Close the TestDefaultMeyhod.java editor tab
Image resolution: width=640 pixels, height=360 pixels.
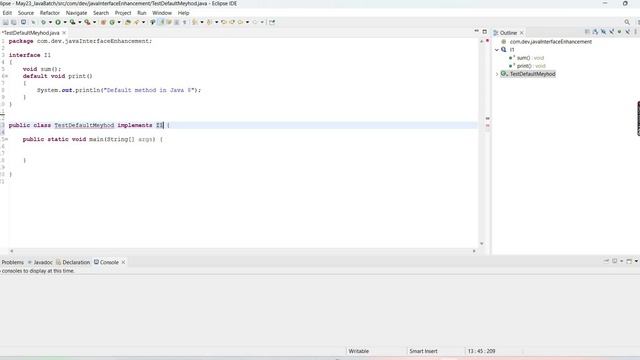point(64,33)
